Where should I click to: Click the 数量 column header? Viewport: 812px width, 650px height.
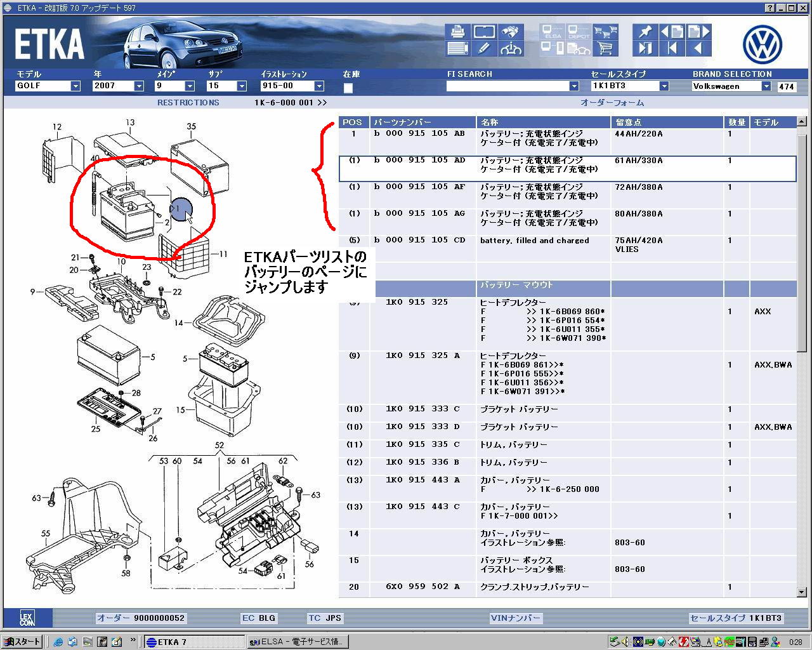pyautogui.click(x=738, y=123)
